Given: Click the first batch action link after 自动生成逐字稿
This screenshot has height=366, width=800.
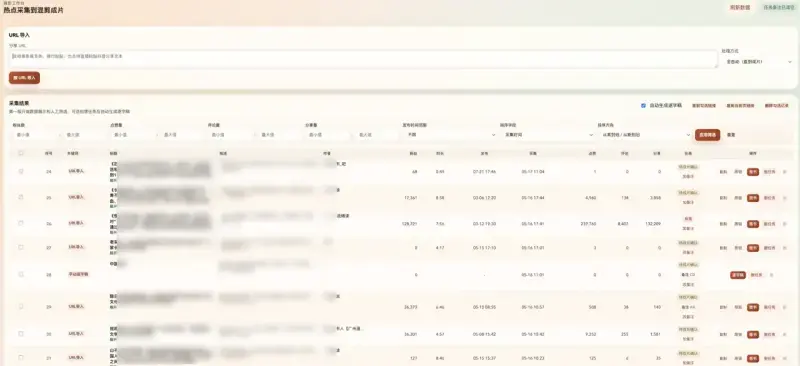Looking at the screenshot, I should [704, 106].
